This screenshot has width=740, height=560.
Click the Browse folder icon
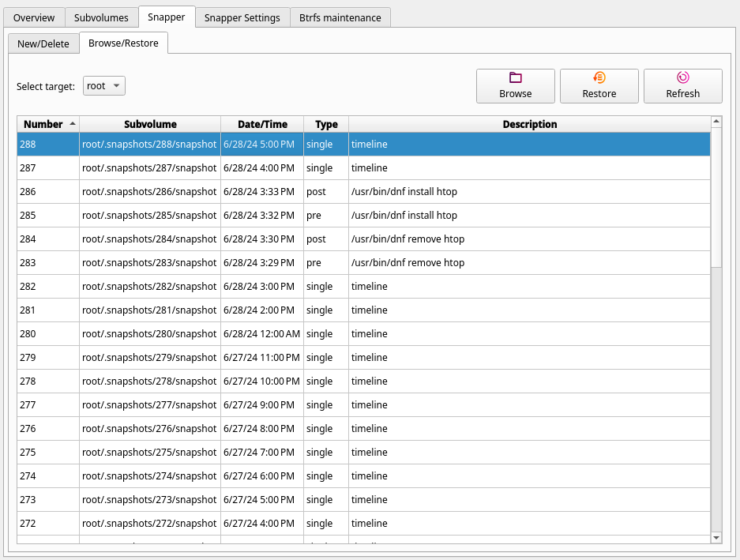tap(516, 77)
